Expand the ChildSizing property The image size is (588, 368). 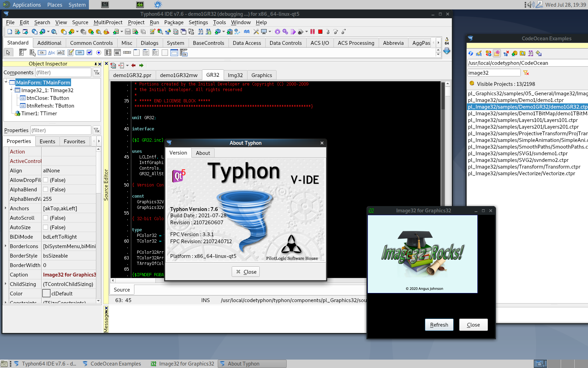click(6, 284)
